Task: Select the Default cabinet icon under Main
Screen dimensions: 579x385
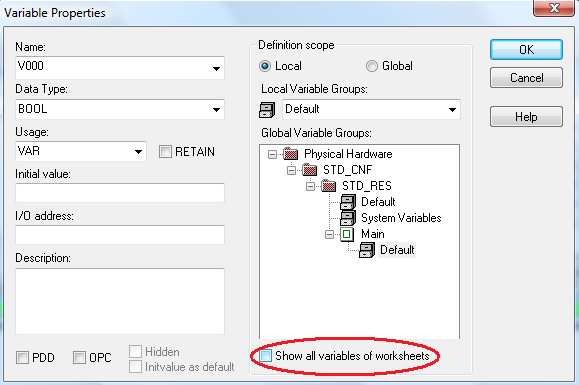Action: tap(367, 250)
